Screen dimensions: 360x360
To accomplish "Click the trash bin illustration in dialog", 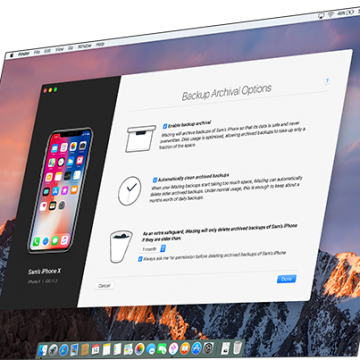I will [x=121, y=246].
